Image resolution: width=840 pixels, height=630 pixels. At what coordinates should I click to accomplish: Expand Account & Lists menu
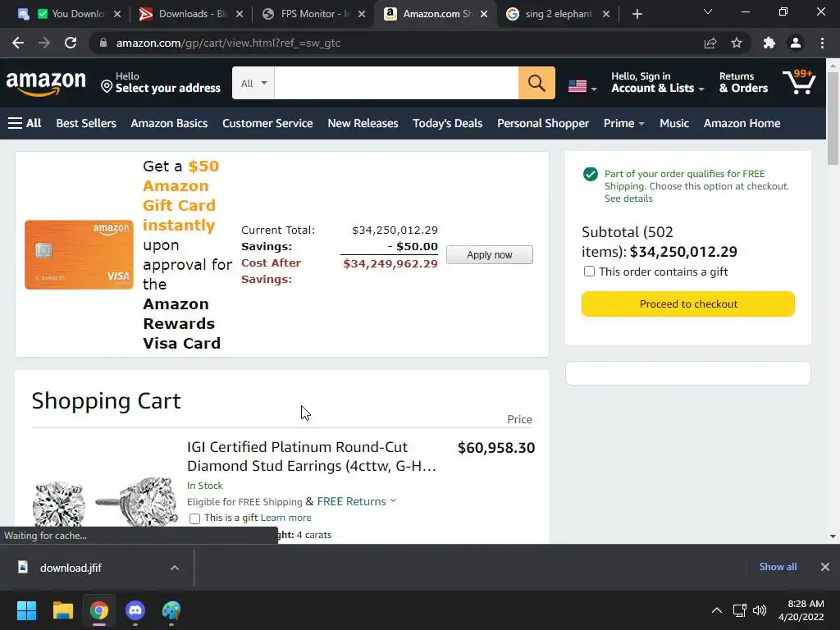pos(658,83)
